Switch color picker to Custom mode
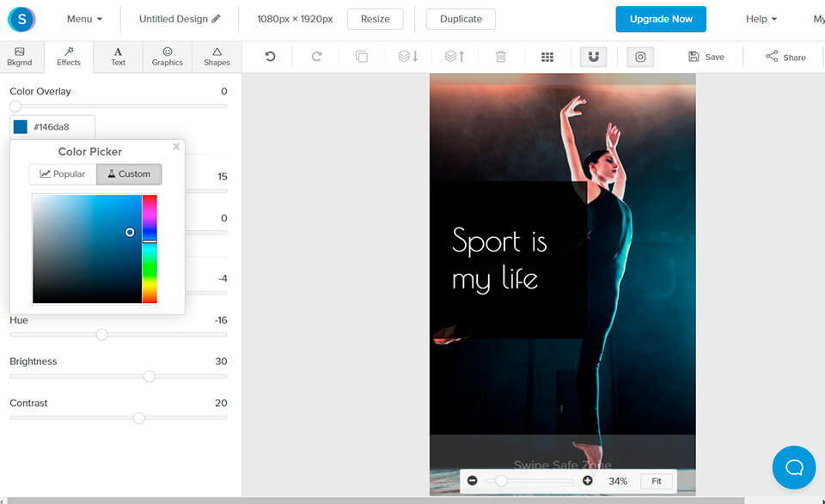The width and height of the screenshot is (825, 504). (129, 173)
